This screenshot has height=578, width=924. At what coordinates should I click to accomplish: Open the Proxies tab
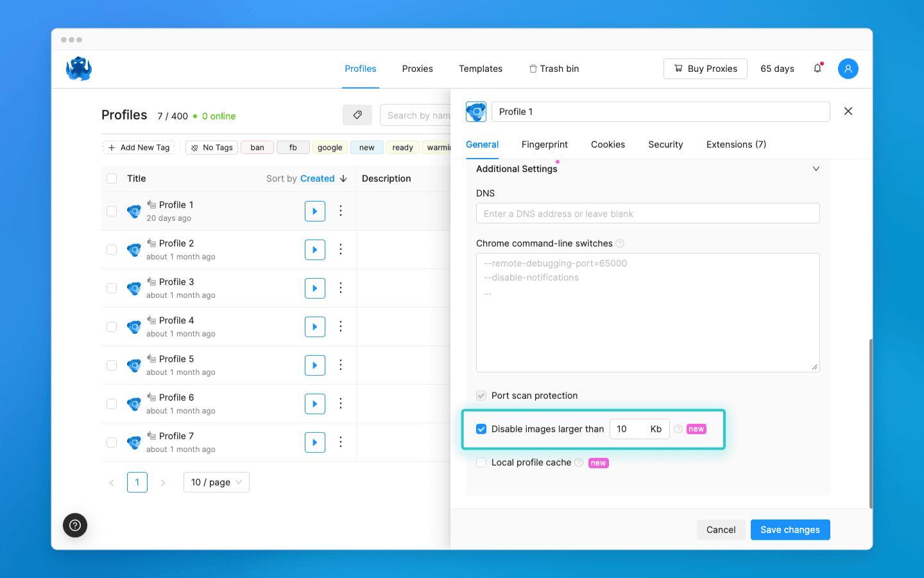pyautogui.click(x=418, y=69)
